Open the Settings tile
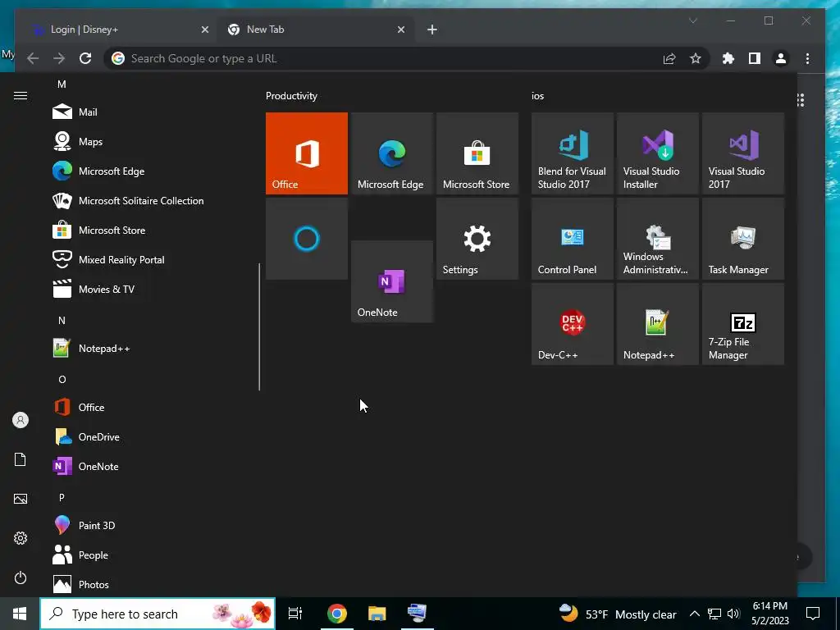 point(477,239)
